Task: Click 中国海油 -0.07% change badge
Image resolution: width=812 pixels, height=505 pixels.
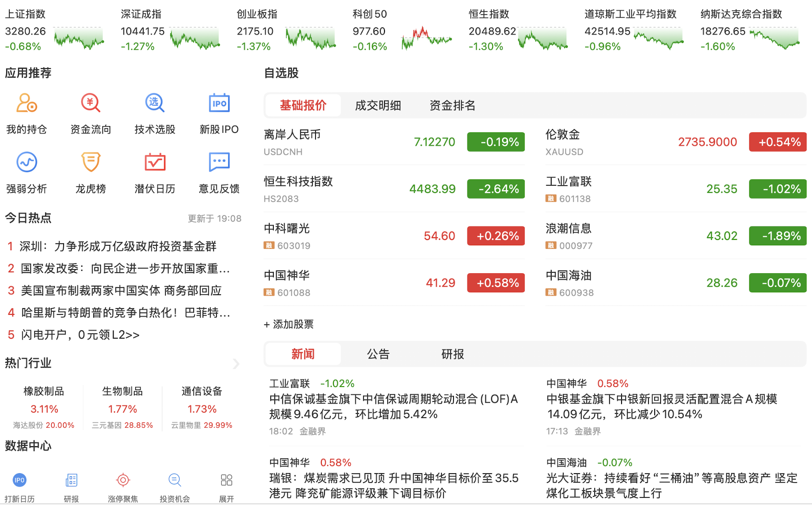Action: [x=777, y=283]
